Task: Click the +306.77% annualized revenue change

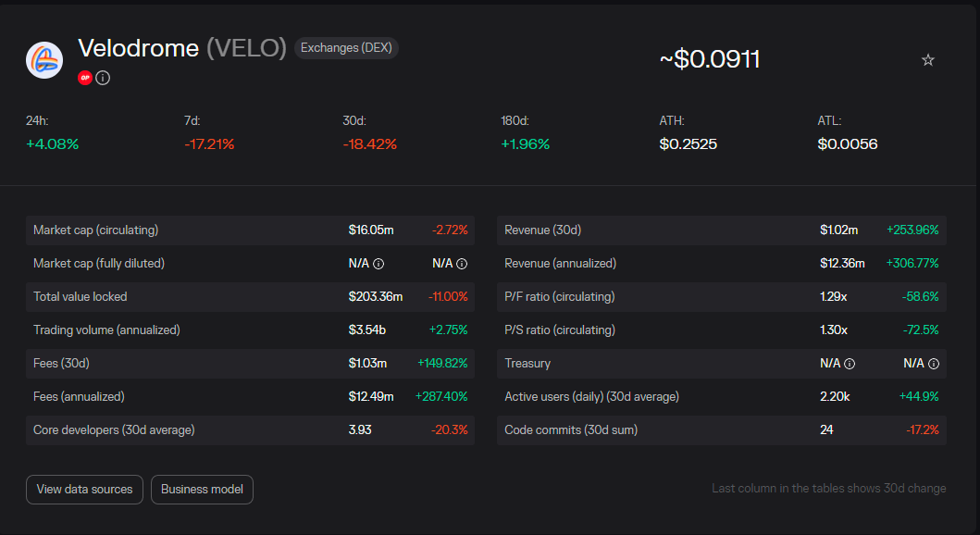Action: pos(912,264)
